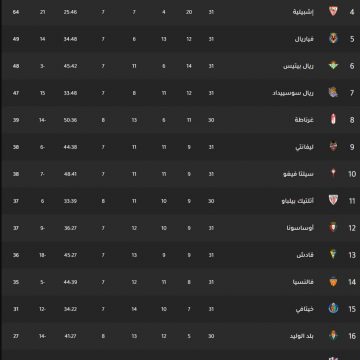Click the بلد الوليد team name
The height and width of the screenshot is (360, 360).
[302, 336]
